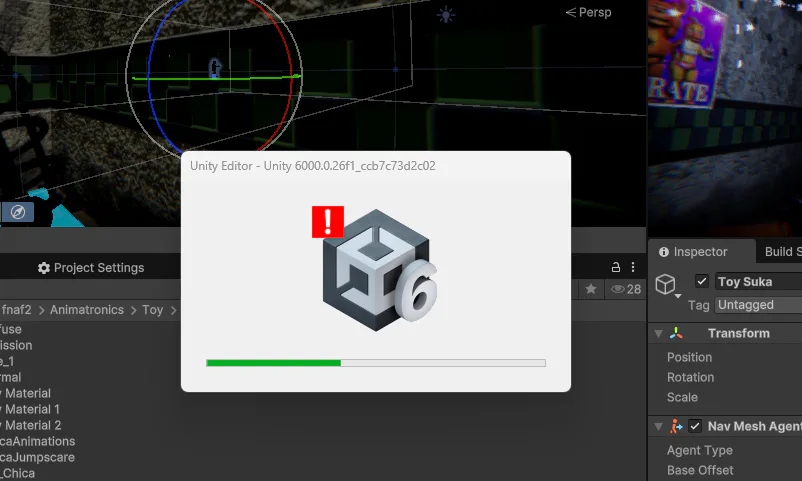The height and width of the screenshot is (481, 802).
Task: Click the Position property label
Action: (689, 357)
